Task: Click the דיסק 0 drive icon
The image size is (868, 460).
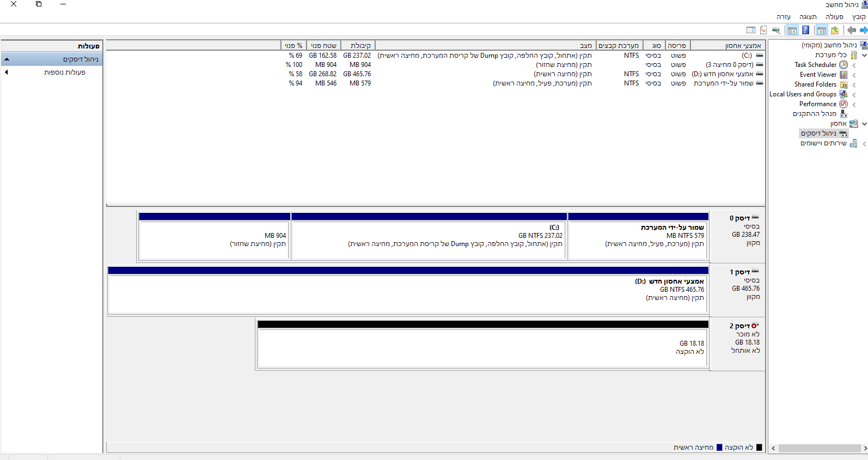Action: [755, 218]
